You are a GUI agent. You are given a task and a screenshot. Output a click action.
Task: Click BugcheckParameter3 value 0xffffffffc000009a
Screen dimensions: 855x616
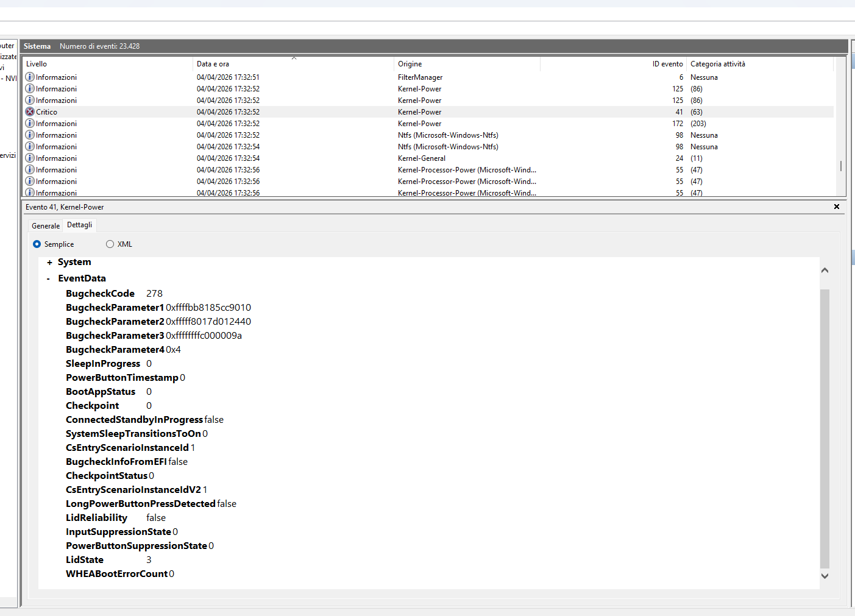click(x=204, y=336)
